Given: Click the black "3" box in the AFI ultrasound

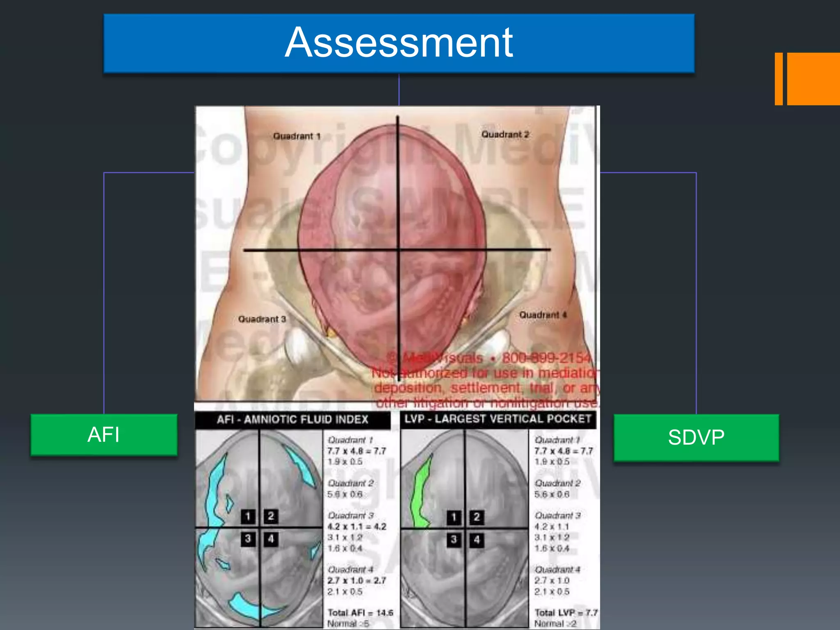Looking at the screenshot, I should [248, 539].
